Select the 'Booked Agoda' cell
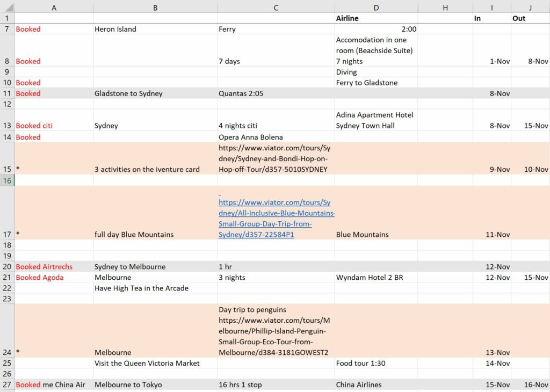Viewport: 550px width, 392px height. point(54,277)
